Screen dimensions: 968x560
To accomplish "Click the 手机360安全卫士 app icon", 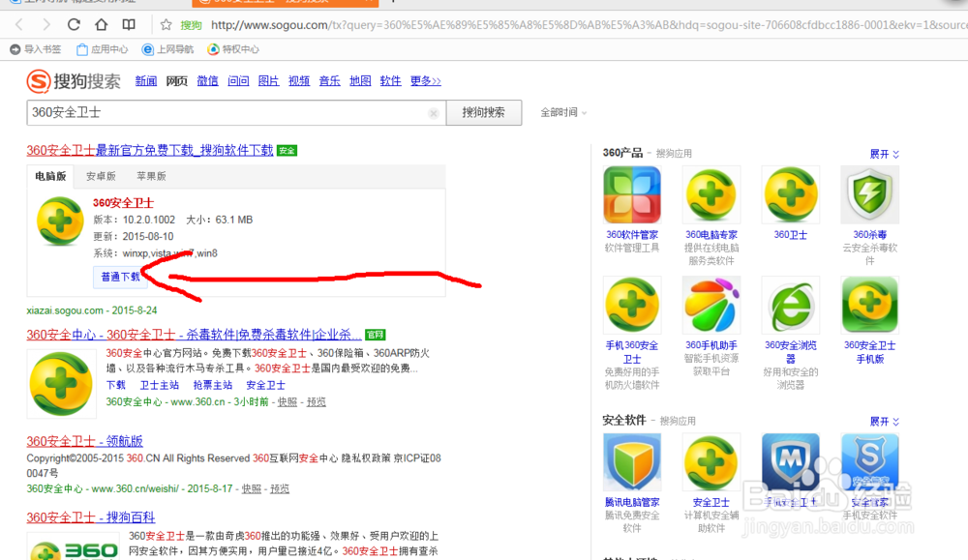I will pyautogui.click(x=632, y=306).
